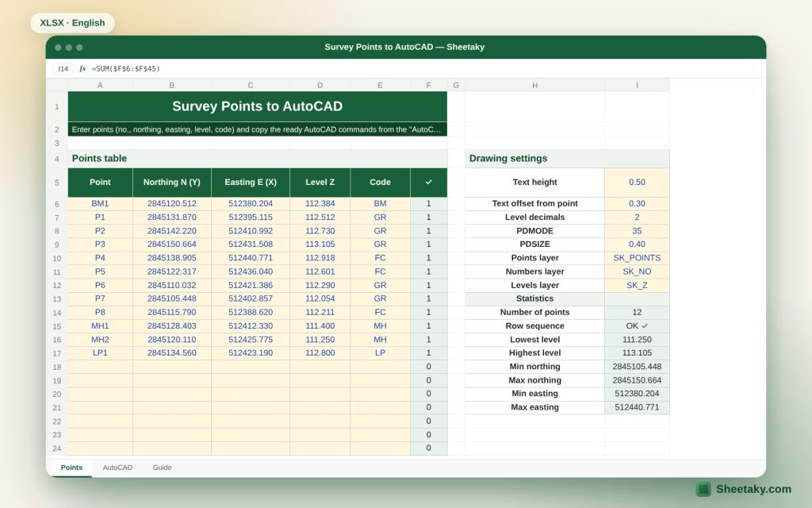This screenshot has width=812, height=508.
Task: Click the fx function icon
Action: tap(82, 68)
